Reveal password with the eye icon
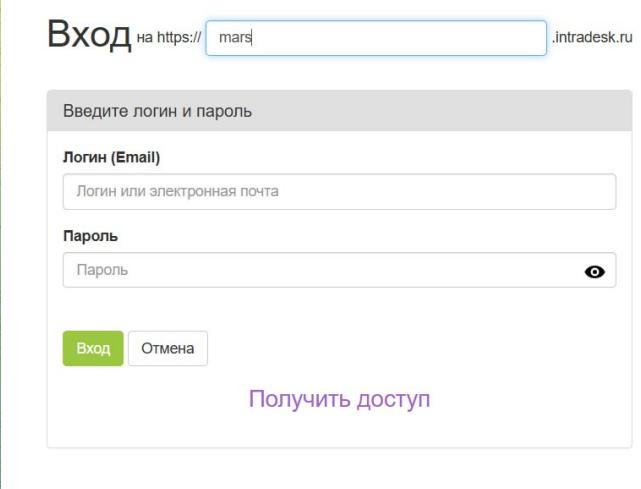This screenshot has height=489, width=641. coord(594,271)
